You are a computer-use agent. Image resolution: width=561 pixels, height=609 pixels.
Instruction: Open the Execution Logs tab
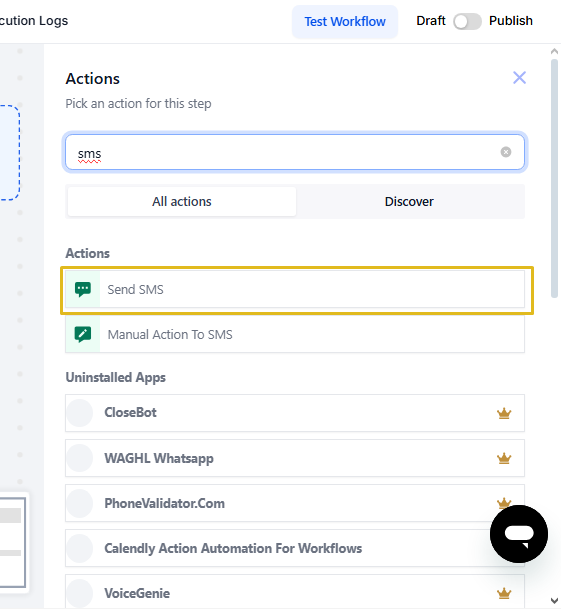(x=34, y=21)
